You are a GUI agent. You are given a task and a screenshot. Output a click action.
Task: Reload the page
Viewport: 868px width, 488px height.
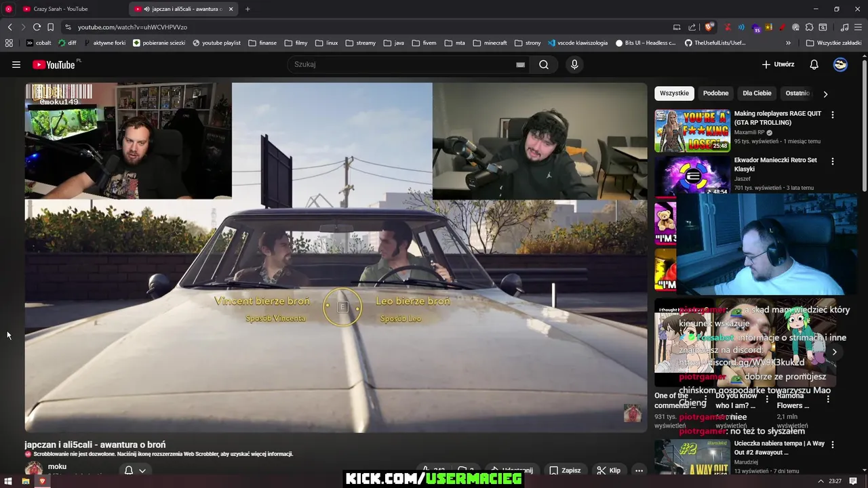[x=37, y=27]
